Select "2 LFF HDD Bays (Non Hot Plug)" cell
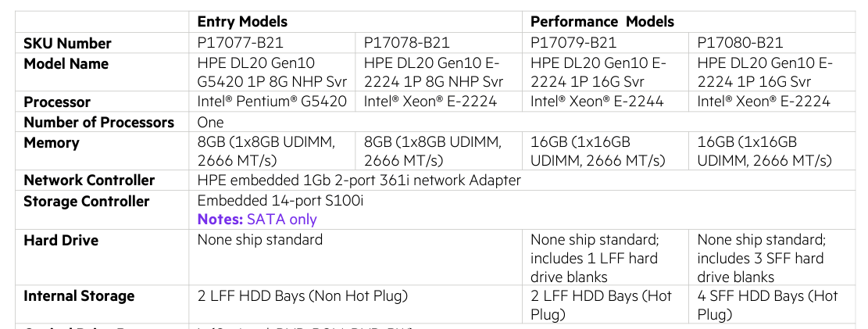The image size is (868, 329). coord(303,296)
